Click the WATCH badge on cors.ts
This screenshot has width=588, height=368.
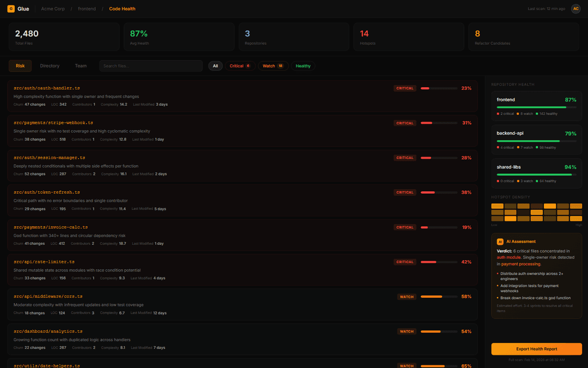pyautogui.click(x=407, y=297)
